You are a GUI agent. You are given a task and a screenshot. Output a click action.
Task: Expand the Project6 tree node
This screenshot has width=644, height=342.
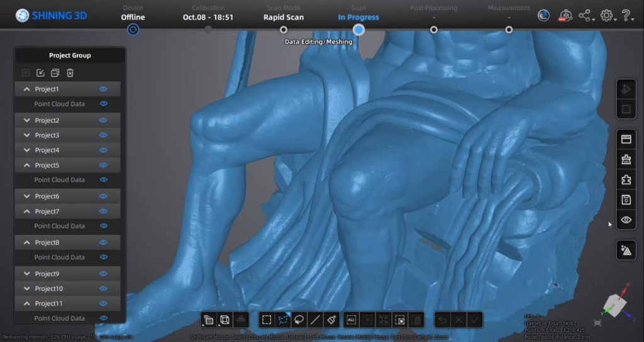coord(26,196)
